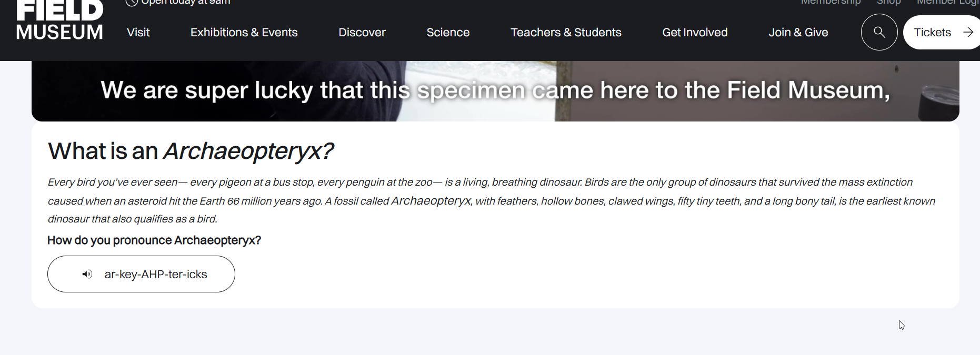Click the Field Museum logo

59,21
